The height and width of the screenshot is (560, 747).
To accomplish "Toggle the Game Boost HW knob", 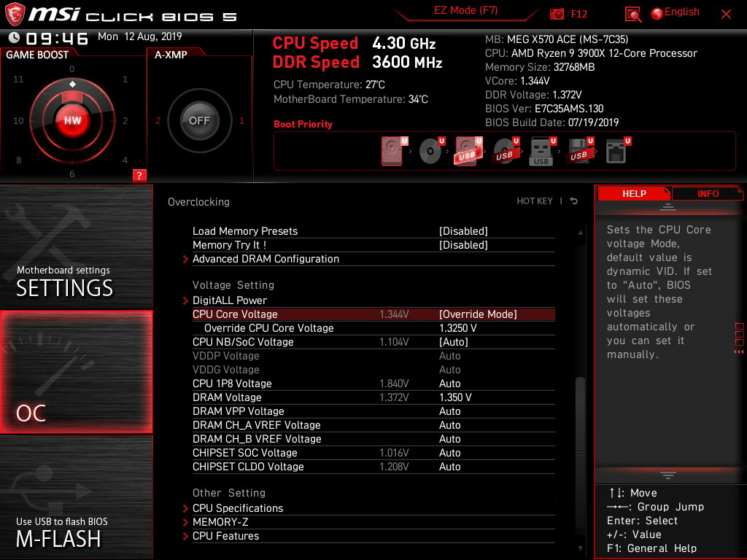I will pyautogui.click(x=72, y=120).
